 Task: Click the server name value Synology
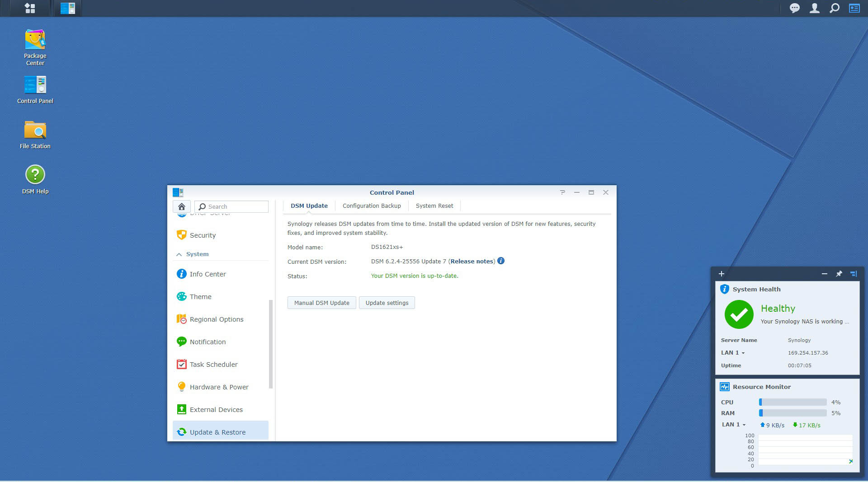[799, 340]
